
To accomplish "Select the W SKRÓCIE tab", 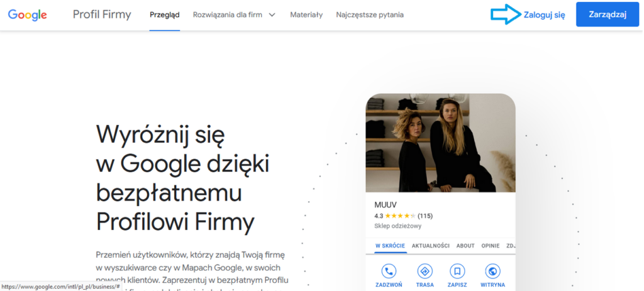I will pos(390,246).
